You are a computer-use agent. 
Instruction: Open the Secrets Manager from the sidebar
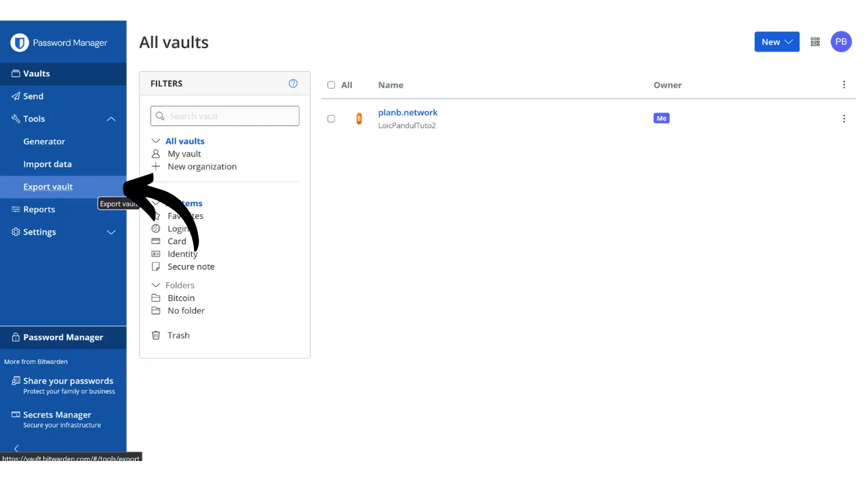(56, 414)
